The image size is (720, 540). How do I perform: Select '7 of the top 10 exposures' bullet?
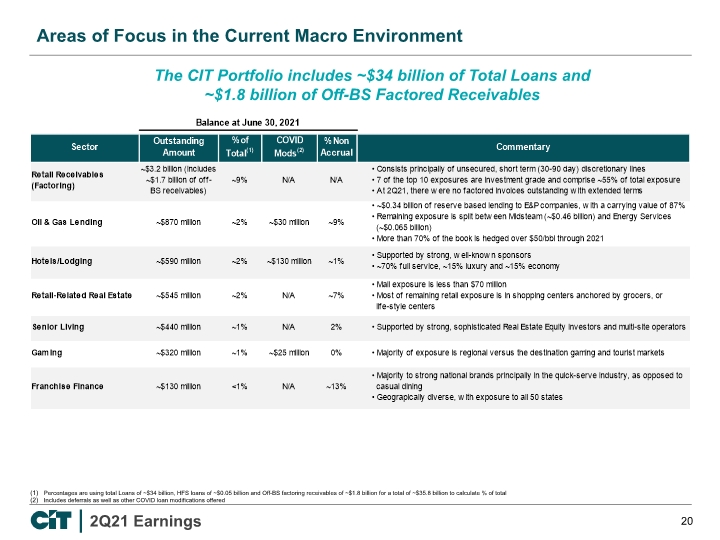(x=525, y=180)
